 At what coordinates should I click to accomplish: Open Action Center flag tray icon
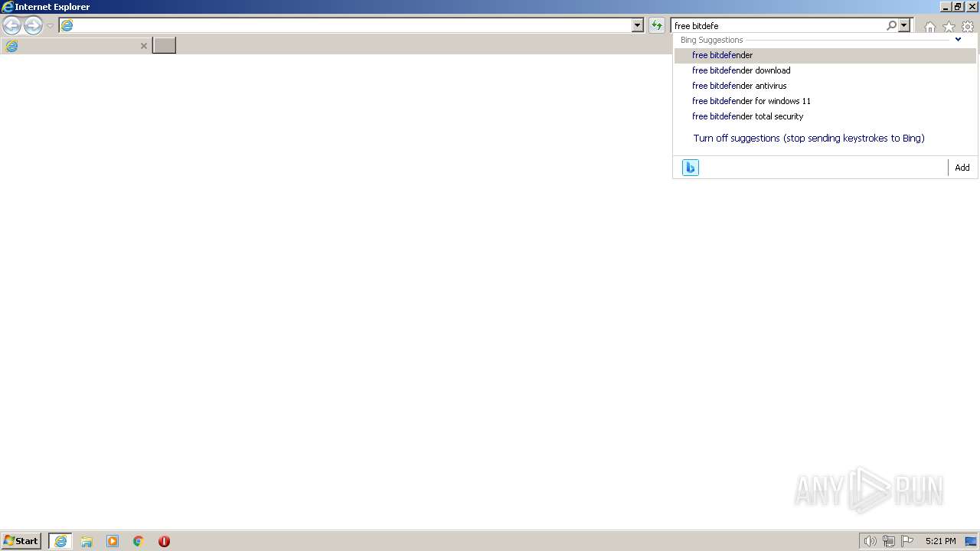point(907,541)
